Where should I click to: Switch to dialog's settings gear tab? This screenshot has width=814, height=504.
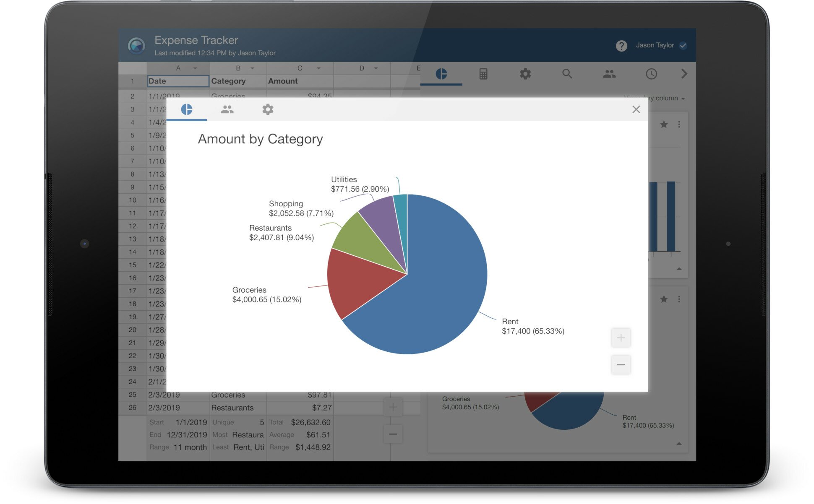[x=268, y=109]
